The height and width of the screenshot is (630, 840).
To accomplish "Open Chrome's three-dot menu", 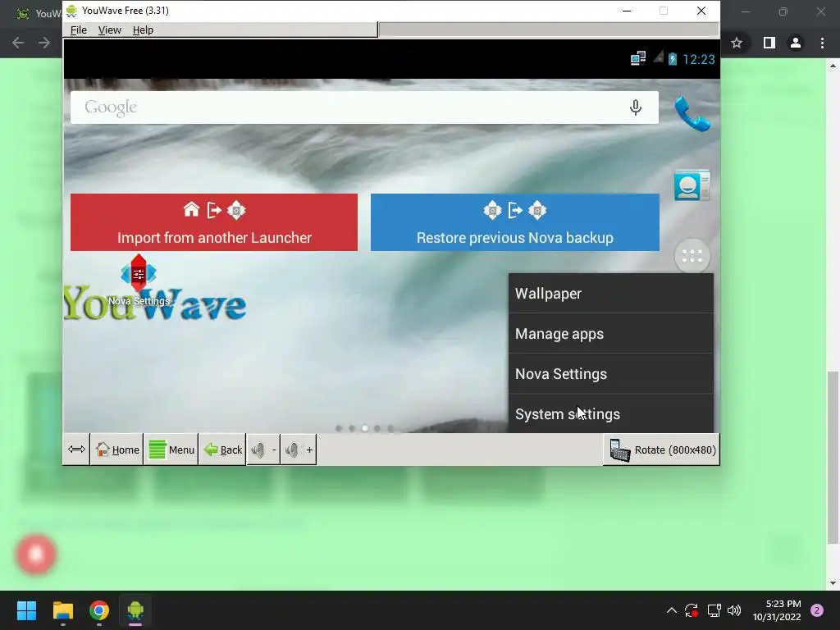I will point(822,43).
